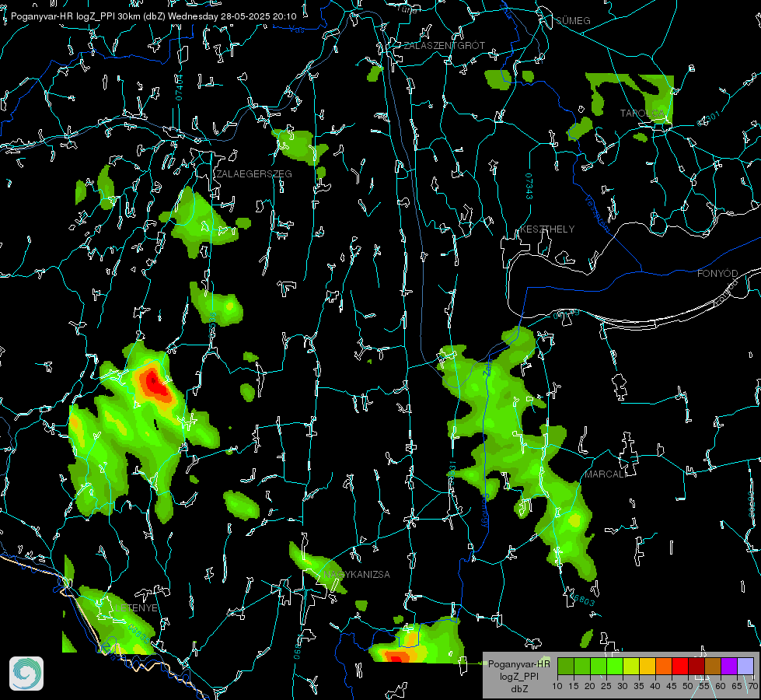This screenshot has height=700, width=761.
Task: Click the legend scale value 45
Action: [672, 686]
